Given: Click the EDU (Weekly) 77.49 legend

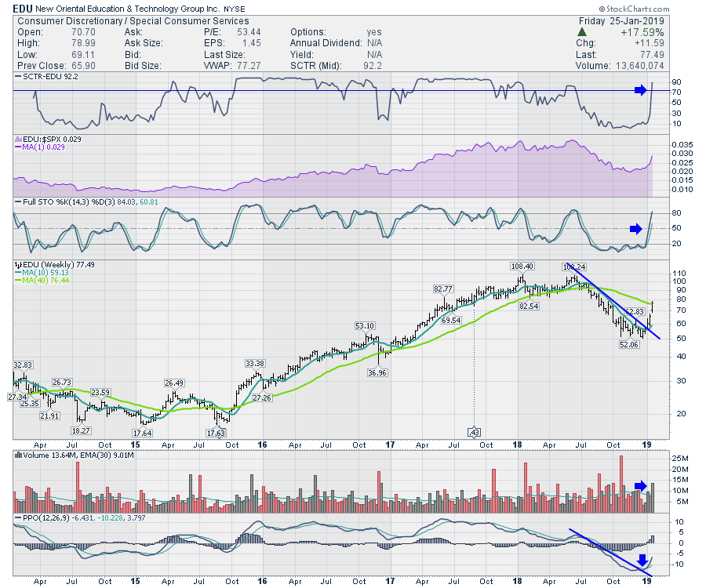Looking at the screenshot, I should click(x=59, y=265).
